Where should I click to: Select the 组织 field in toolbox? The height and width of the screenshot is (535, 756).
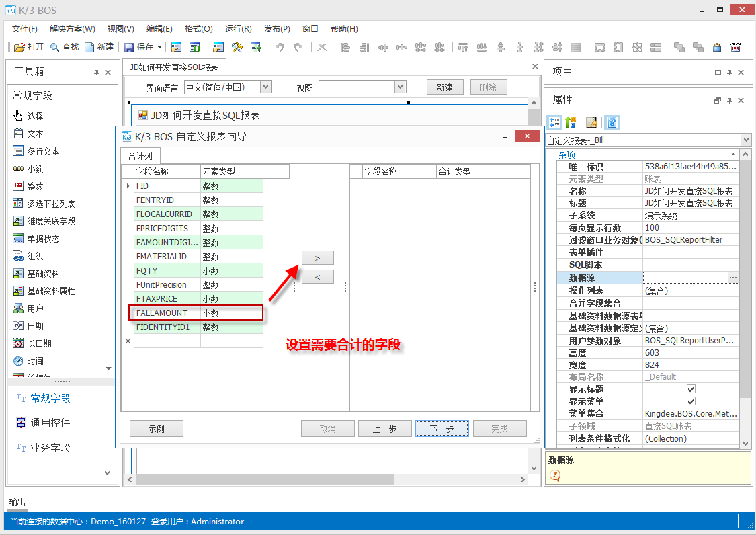point(28,256)
